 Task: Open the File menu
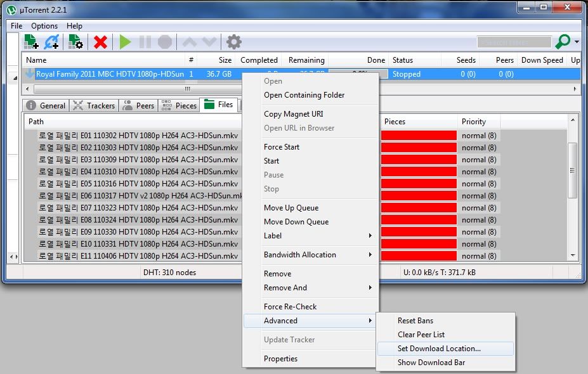(x=16, y=26)
